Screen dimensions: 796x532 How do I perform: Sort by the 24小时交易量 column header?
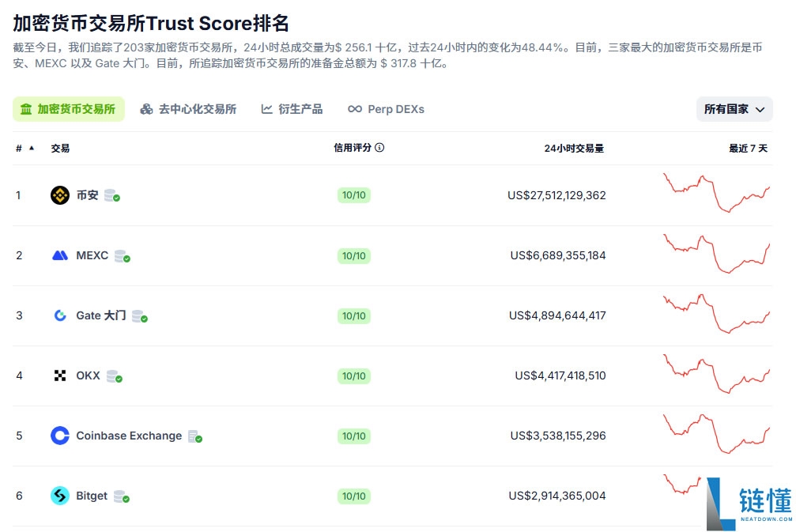click(x=574, y=149)
